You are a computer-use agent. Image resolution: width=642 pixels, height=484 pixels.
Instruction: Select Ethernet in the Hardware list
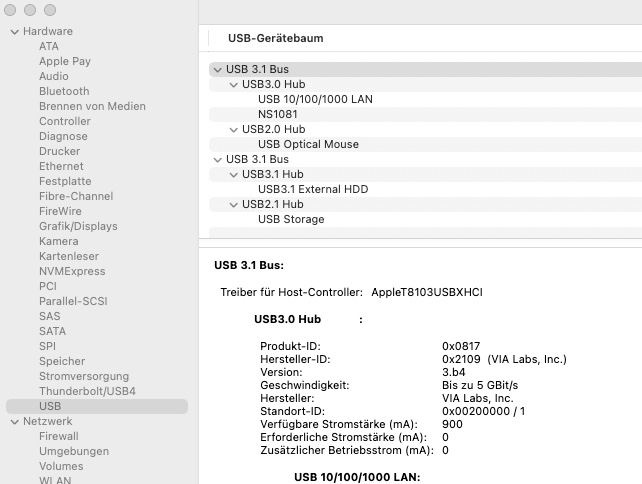pyautogui.click(x=61, y=167)
